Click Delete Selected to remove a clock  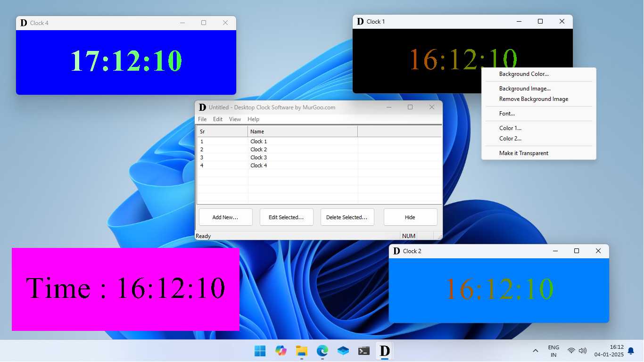click(x=347, y=217)
